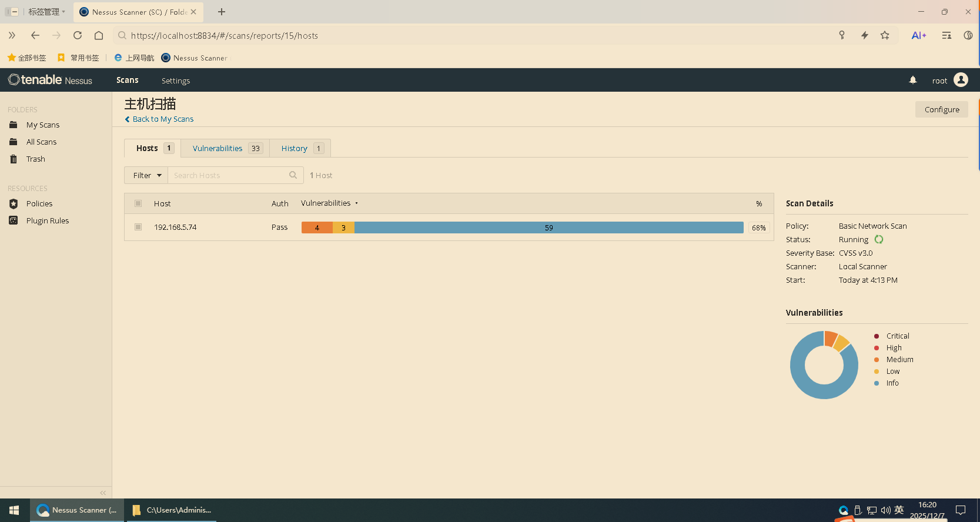Open the root user account icon

[x=961, y=80]
